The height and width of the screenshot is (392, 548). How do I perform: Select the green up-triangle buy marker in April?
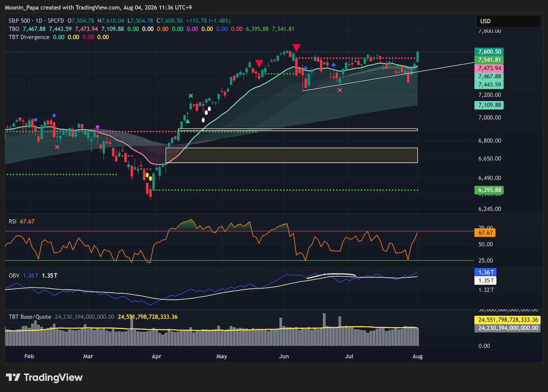coord(187,121)
